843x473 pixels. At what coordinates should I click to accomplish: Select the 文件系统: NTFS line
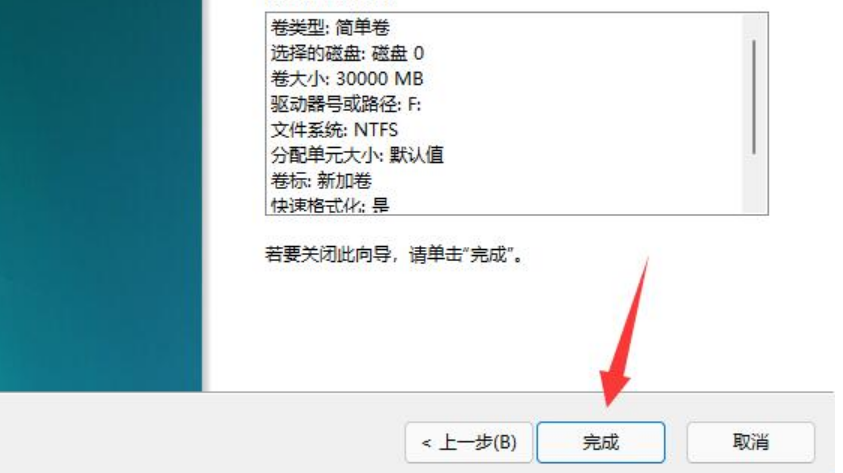pos(334,130)
